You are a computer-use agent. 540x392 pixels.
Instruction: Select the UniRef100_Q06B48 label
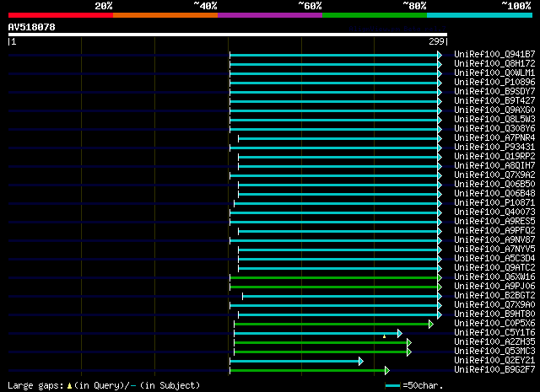(x=494, y=193)
